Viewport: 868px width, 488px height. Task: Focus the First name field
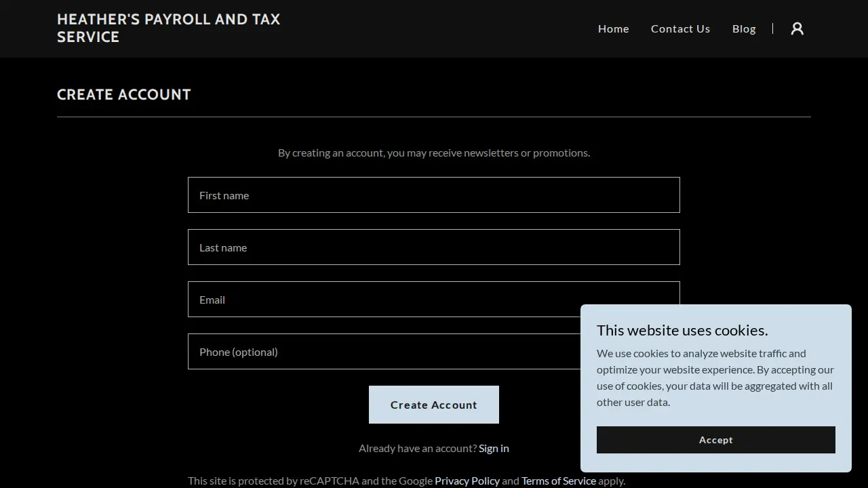point(434,195)
